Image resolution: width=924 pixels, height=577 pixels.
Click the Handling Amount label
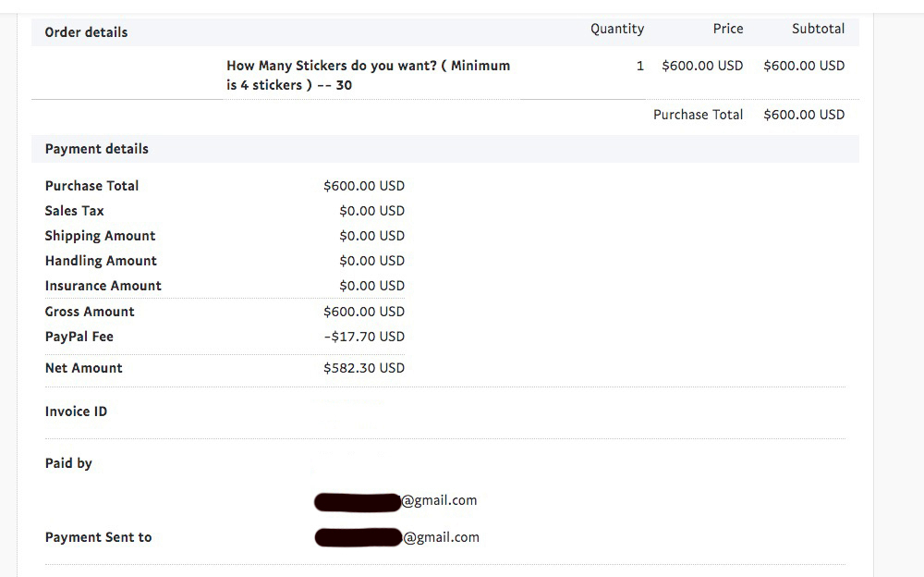pyautogui.click(x=101, y=261)
